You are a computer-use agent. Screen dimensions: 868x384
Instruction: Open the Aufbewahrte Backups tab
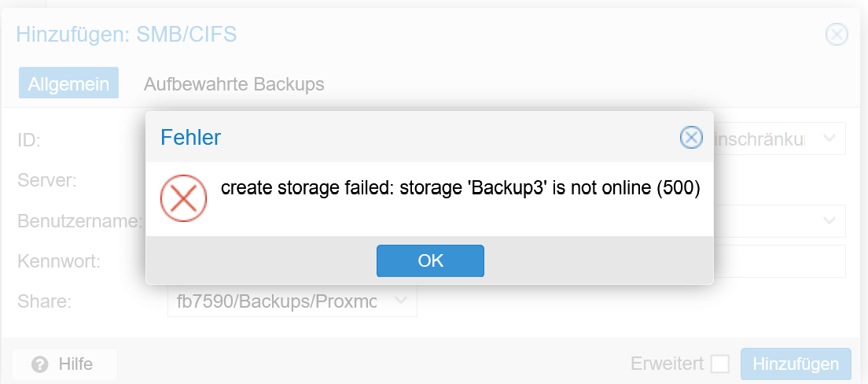point(234,84)
